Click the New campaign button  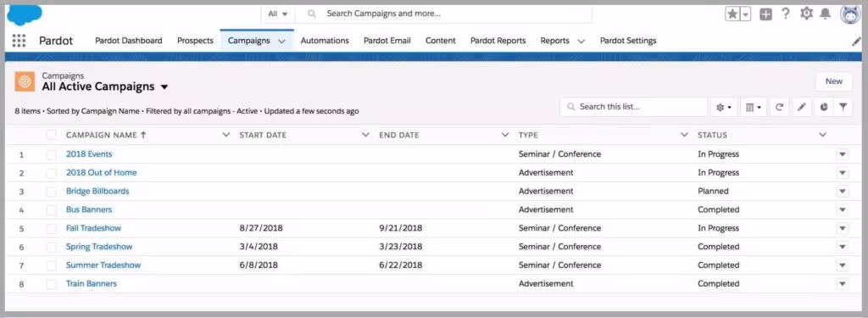point(834,81)
